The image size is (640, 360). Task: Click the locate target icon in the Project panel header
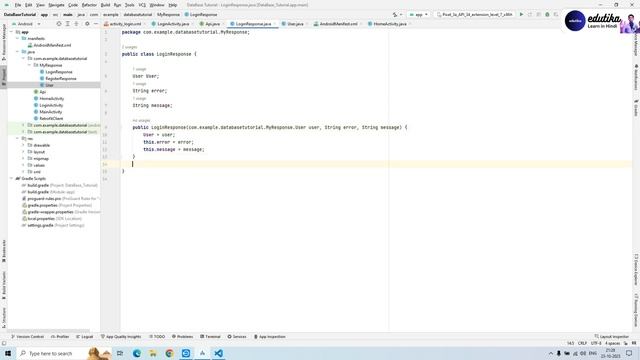(x=59, y=24)
